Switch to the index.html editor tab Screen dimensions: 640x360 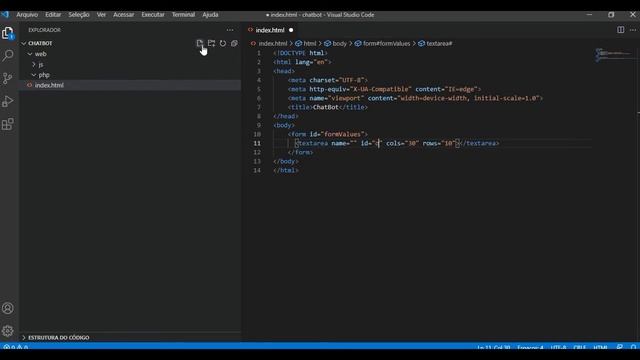[270, 30]
